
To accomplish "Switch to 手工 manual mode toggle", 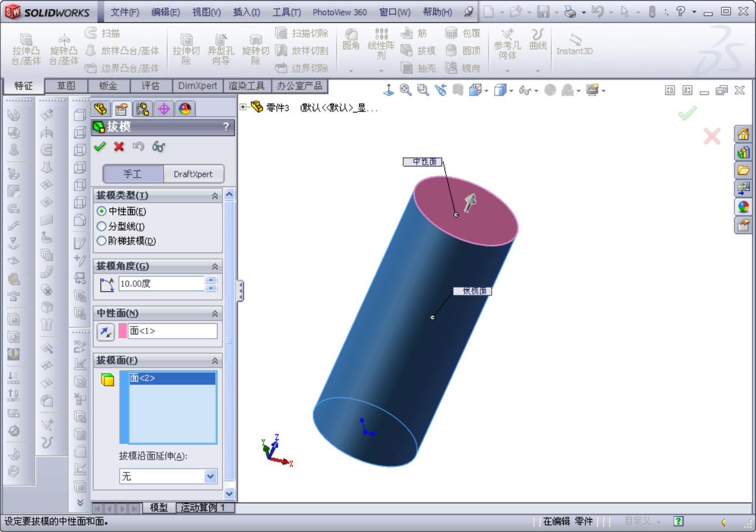I will coord(132,174).
